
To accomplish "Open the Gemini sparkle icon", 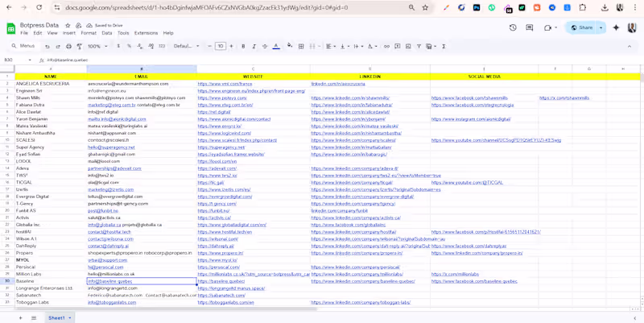I will (x=616, y=27).
